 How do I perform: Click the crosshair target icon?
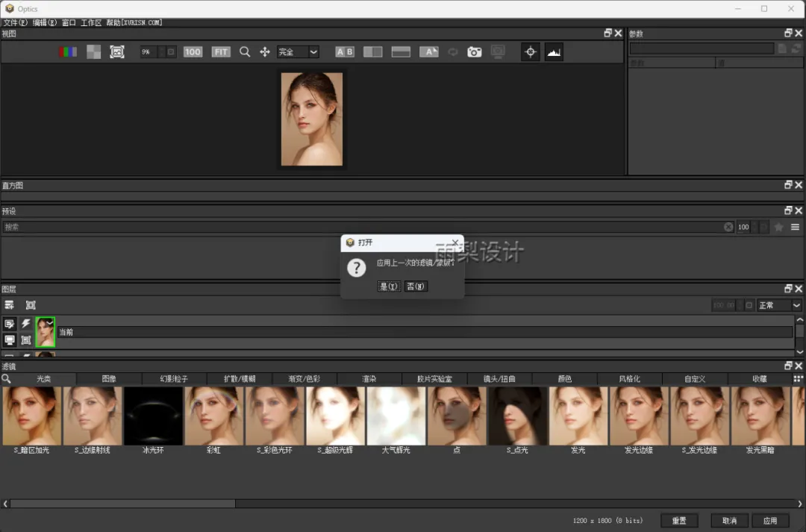[531, 52]
